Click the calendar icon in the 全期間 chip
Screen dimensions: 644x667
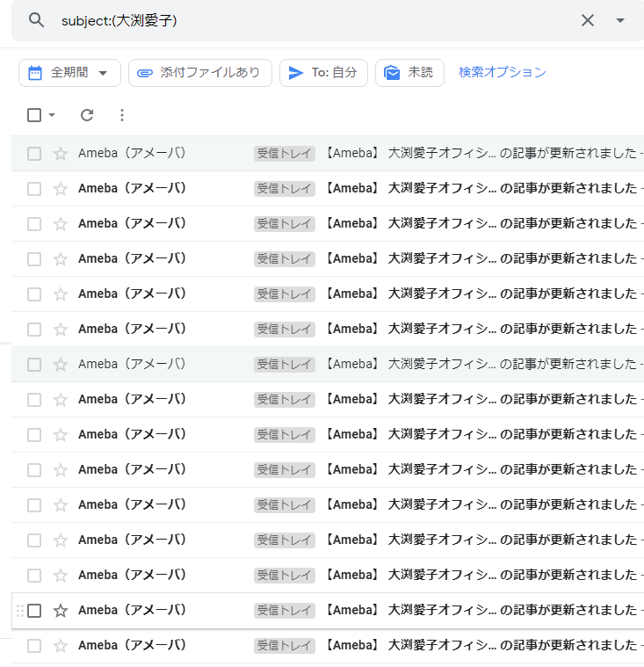pyautogui.click(x=35, y=73)
